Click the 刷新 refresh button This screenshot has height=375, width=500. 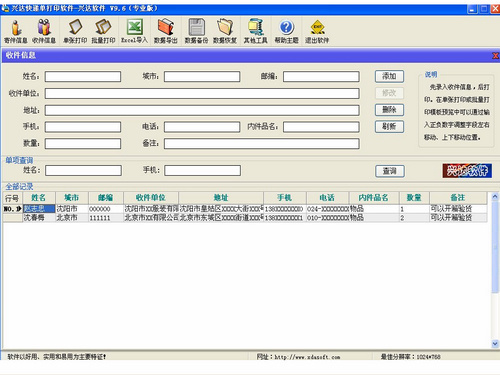(389, 127)
